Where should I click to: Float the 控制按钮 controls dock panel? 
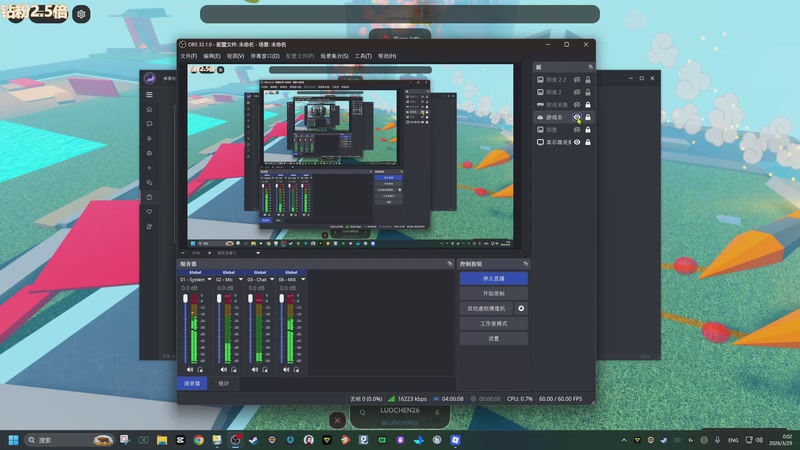(526, 264)
